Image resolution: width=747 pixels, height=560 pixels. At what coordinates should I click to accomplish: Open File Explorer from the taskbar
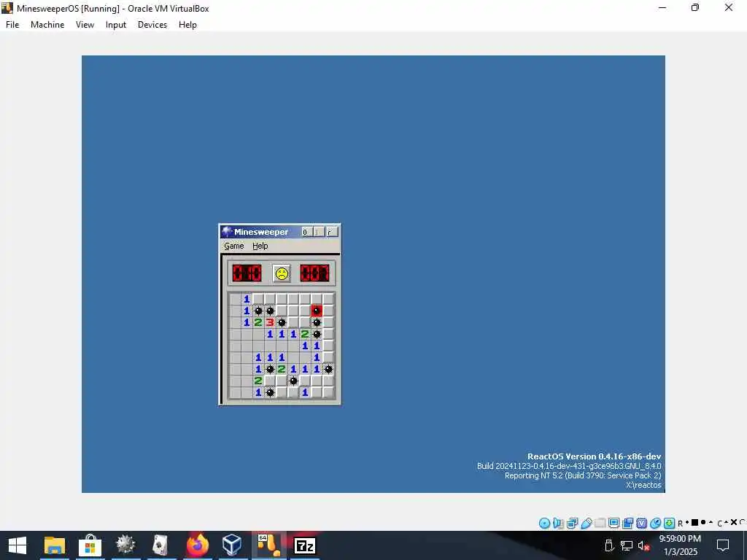click(54, 546)
